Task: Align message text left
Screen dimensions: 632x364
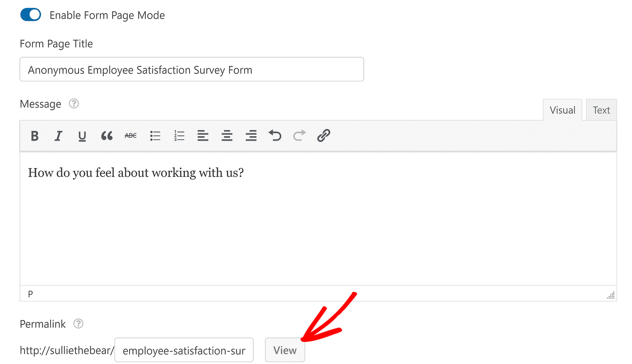Action: click(x=203, y=136)
